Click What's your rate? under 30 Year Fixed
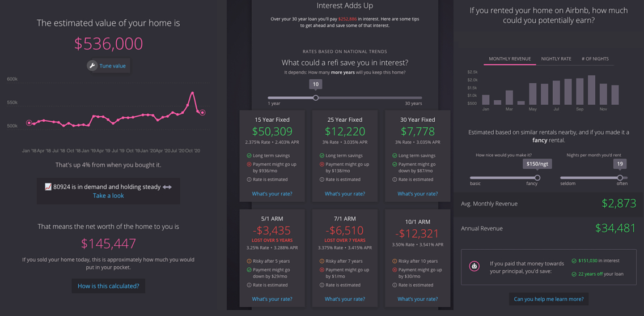Image resolution: width=644 pixels, height=316 pixels. click(x=417, y=194)
